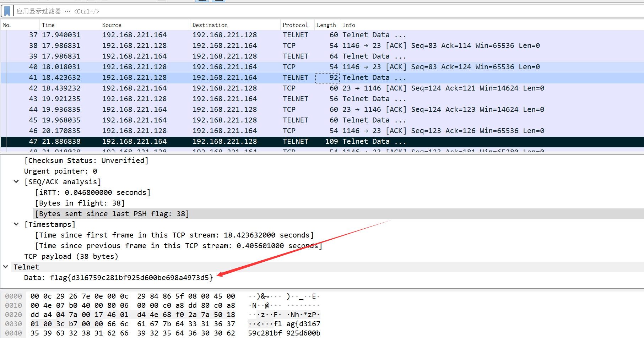Select Time since previous frame line
The width and height of the screenshot is (644, 338).
click(179, 246)
